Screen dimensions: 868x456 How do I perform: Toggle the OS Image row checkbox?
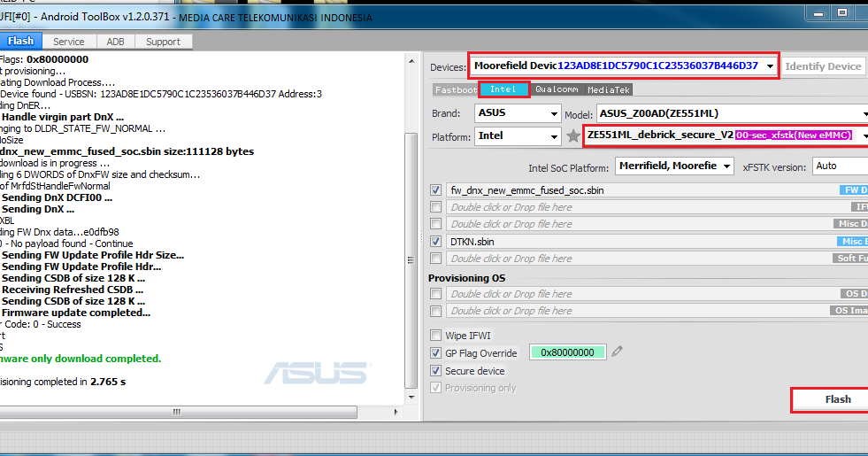coord(435,311)
